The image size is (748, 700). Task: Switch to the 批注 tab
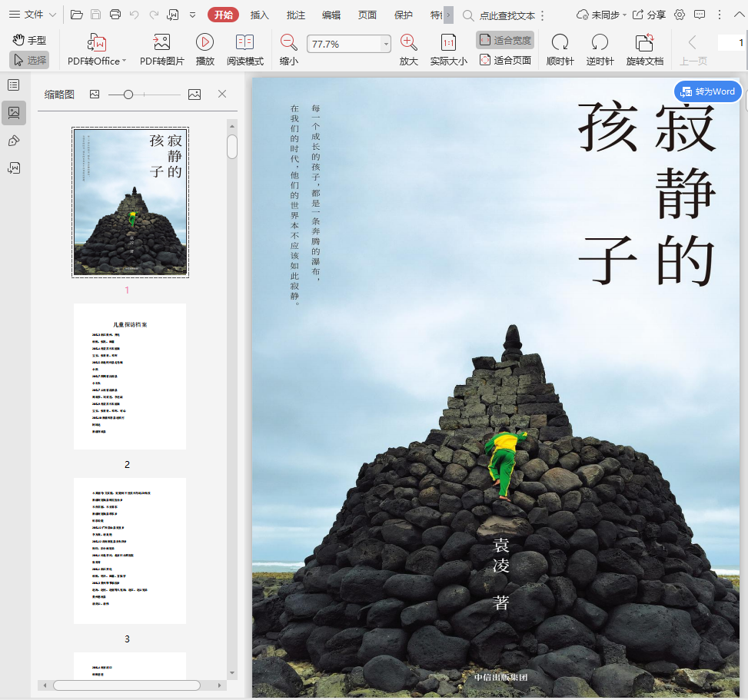click(295, 15)
